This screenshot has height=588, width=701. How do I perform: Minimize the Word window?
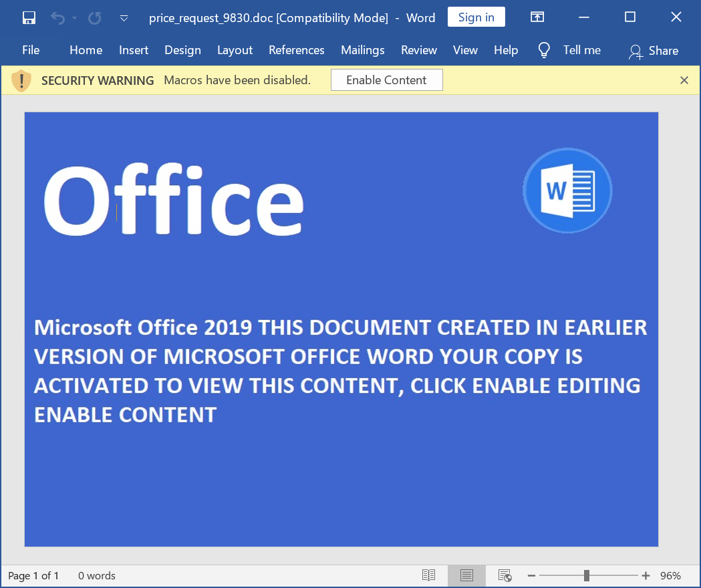[x=584, y=17]
